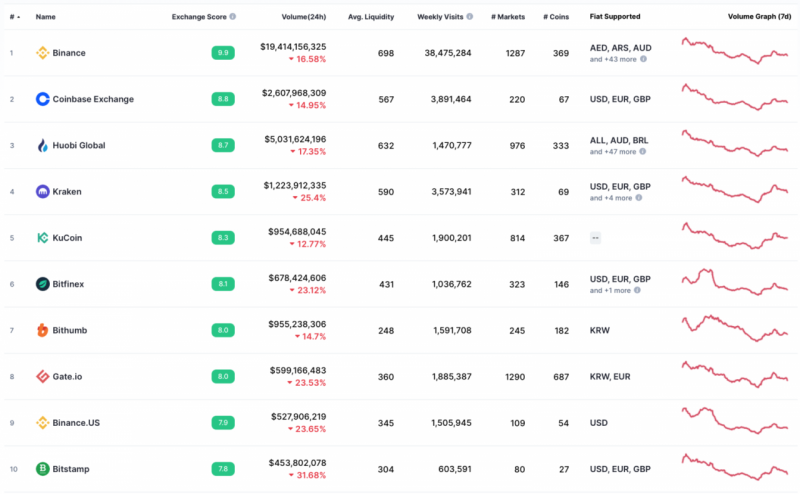Click the Volume Graph (7d) header
The image size is (800, 494).
[759, 16]
